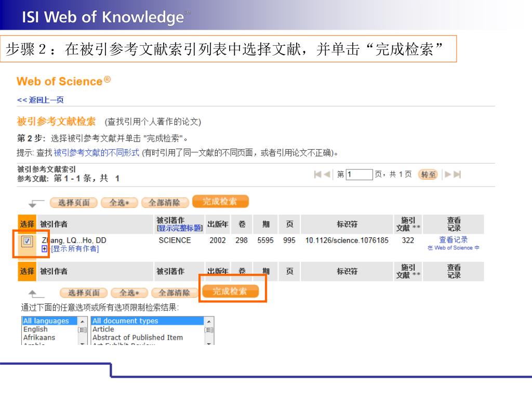This screenshot has width=532, height=399.
Task: Click bottom 全部清除 button
Action: pyautogui.click(x=175, y=292)
